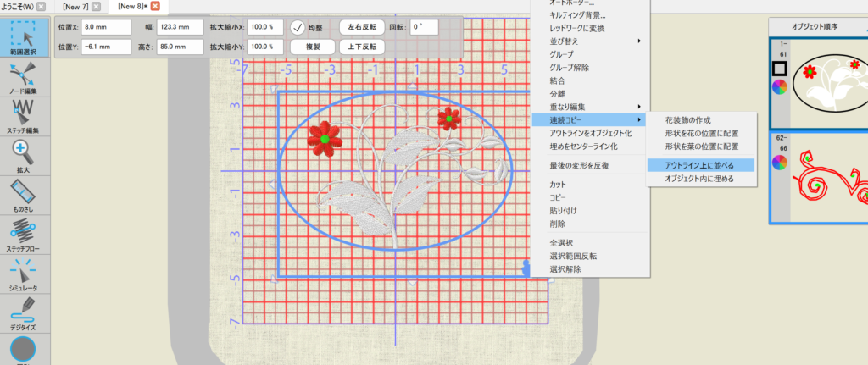The image size is (868, 365).
Task: Open color wheel for object 62-66
Action: coord(780,161)
